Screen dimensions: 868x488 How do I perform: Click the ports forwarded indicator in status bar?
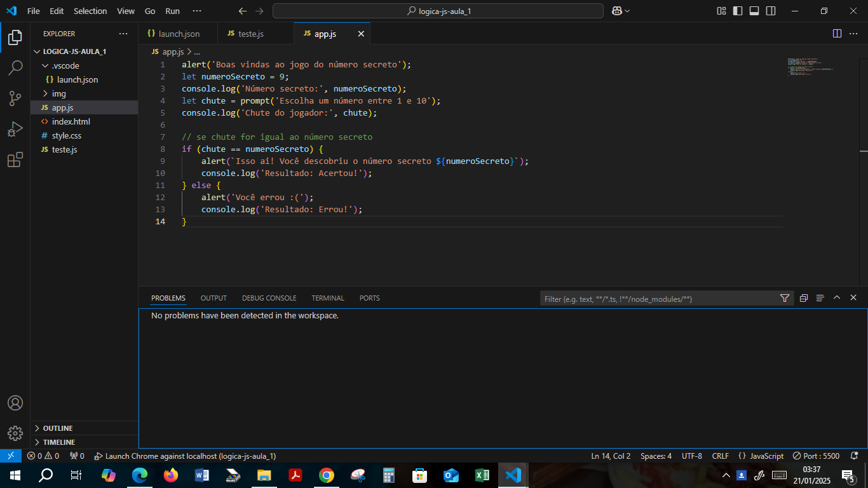[x=77, y=456]
